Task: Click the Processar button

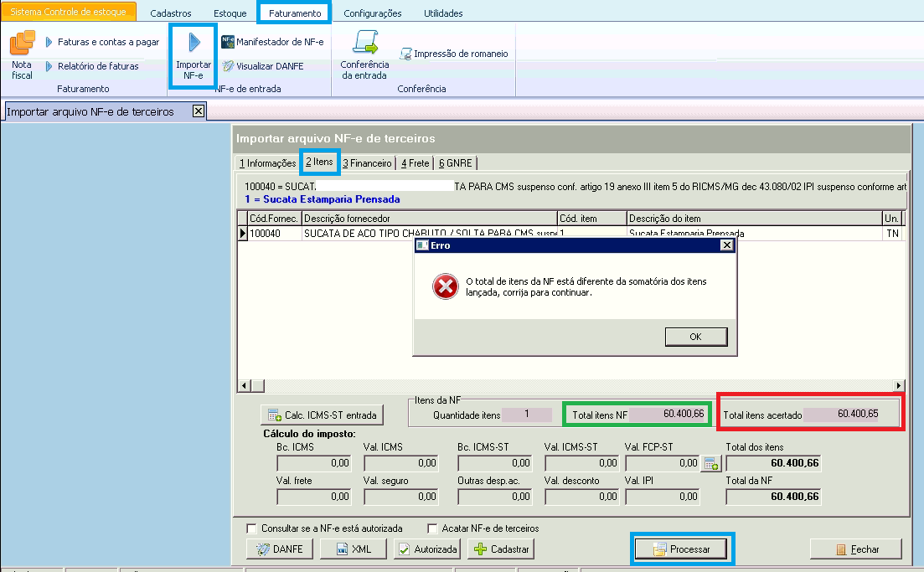Action: (x=682, y=549)
